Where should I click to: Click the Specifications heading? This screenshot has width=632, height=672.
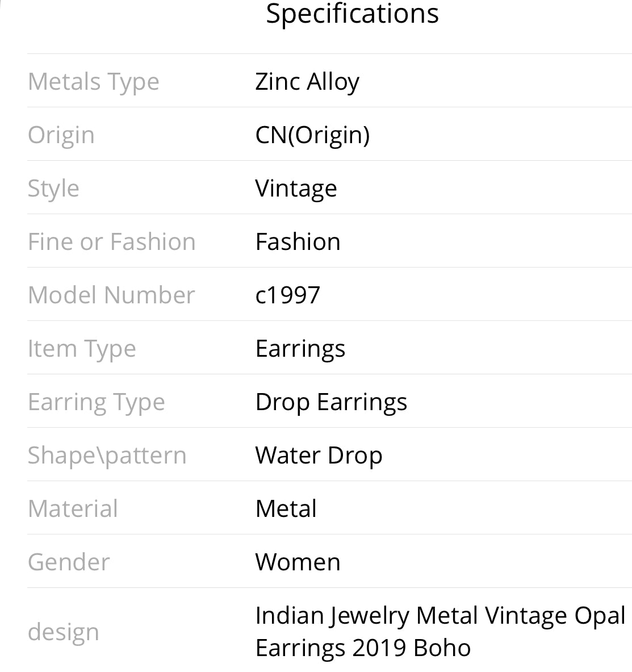click(352, 14)
